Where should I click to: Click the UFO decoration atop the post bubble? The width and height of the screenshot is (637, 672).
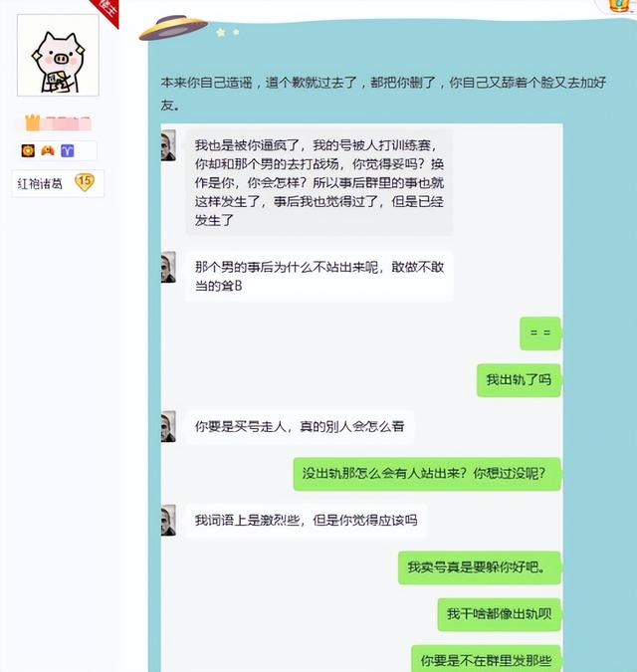(x=173, y=27)
